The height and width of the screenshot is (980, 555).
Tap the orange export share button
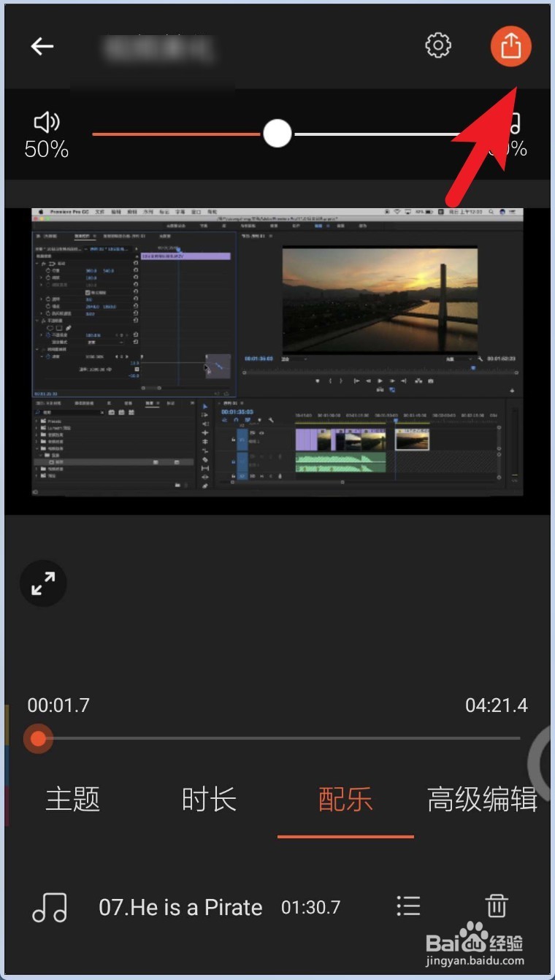click(510, 45)
